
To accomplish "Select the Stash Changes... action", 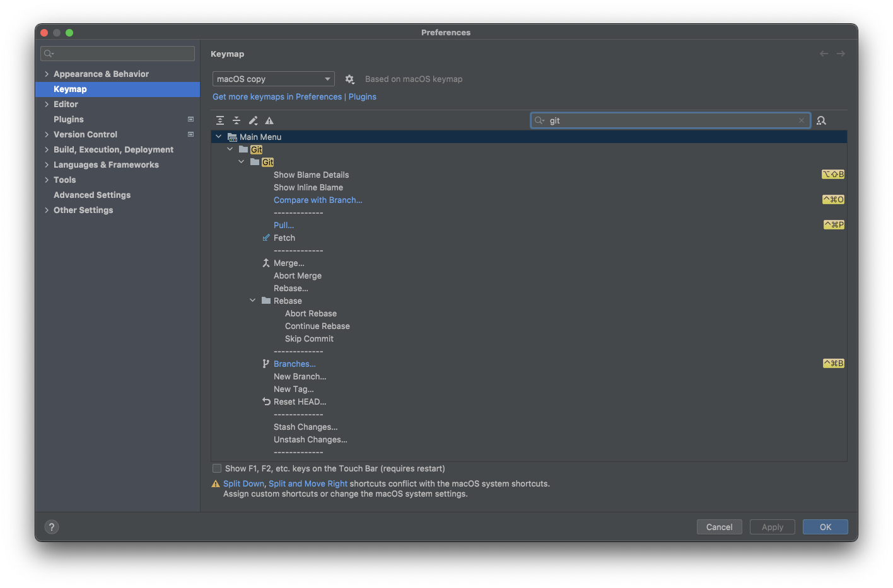I will (306, 427).
